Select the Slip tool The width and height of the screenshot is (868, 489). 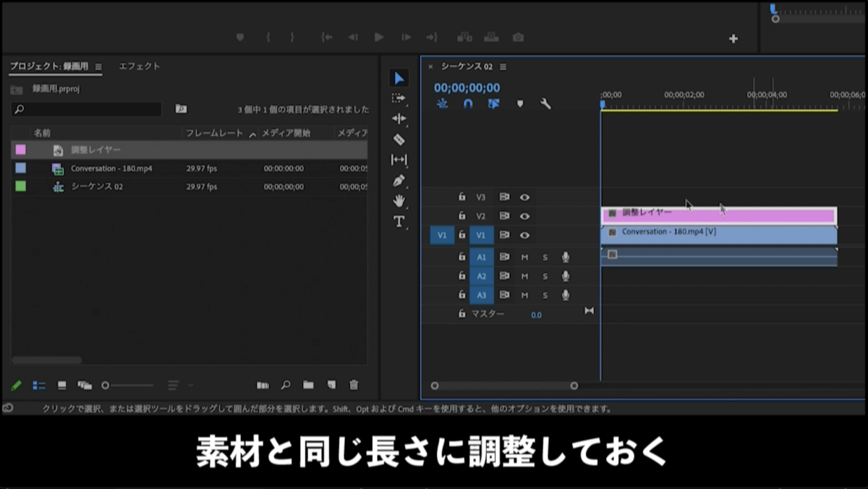[399, 160]
